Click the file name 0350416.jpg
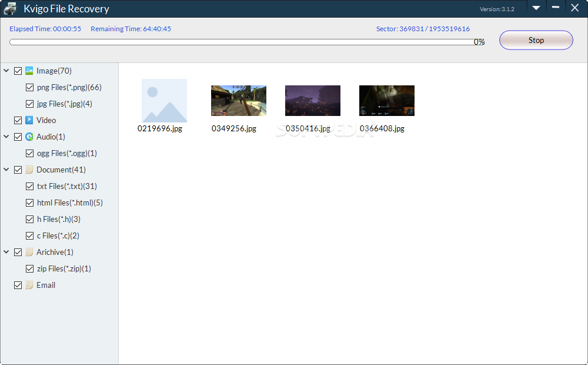This screenshot has width=588, height=365. (x=308, y=128)
